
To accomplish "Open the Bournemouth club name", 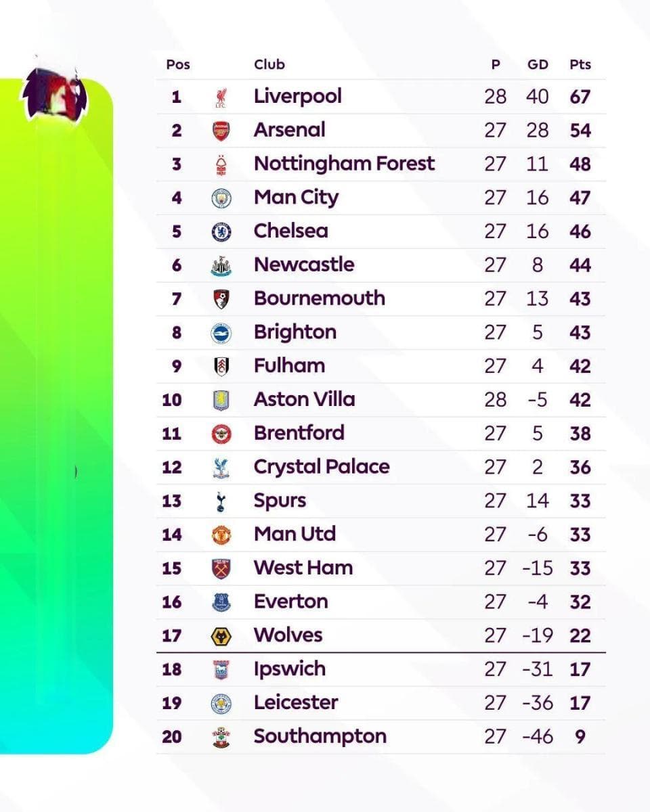I will click(x=320, y=298).
